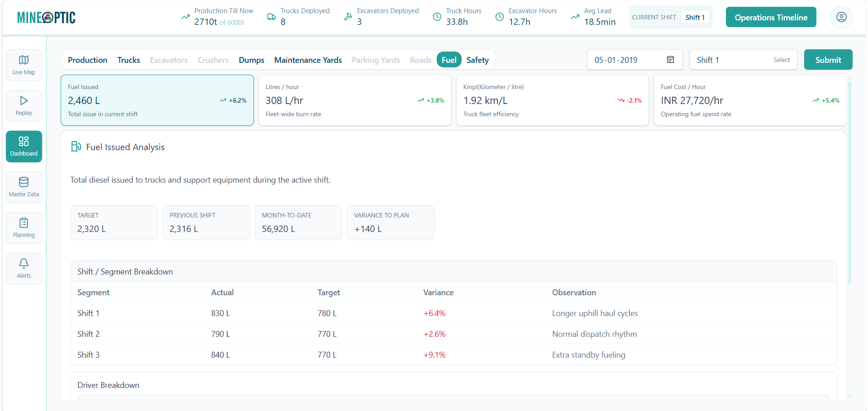Click the truck icon beside Trucks Deployed
868x411 pixels.
pos(272,16)
